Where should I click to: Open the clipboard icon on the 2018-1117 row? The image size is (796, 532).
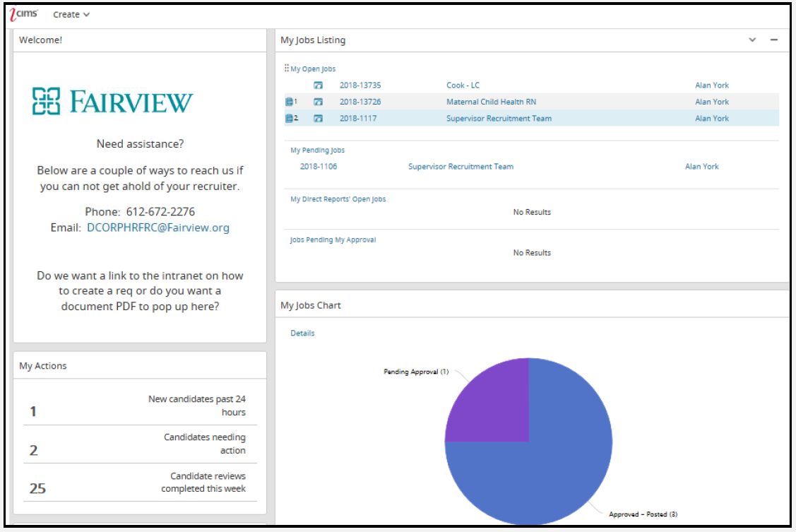pos(289,119)
